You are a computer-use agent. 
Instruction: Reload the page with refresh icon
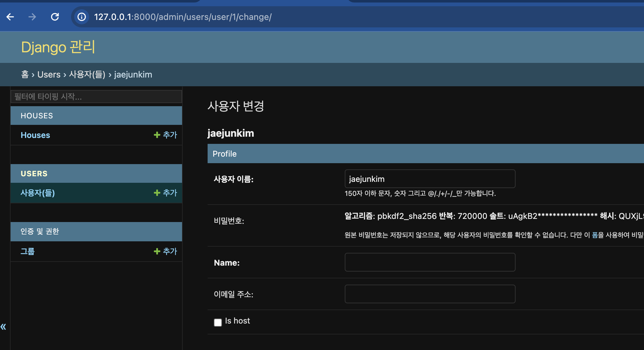pyautogui.click(x=55, y=17)
